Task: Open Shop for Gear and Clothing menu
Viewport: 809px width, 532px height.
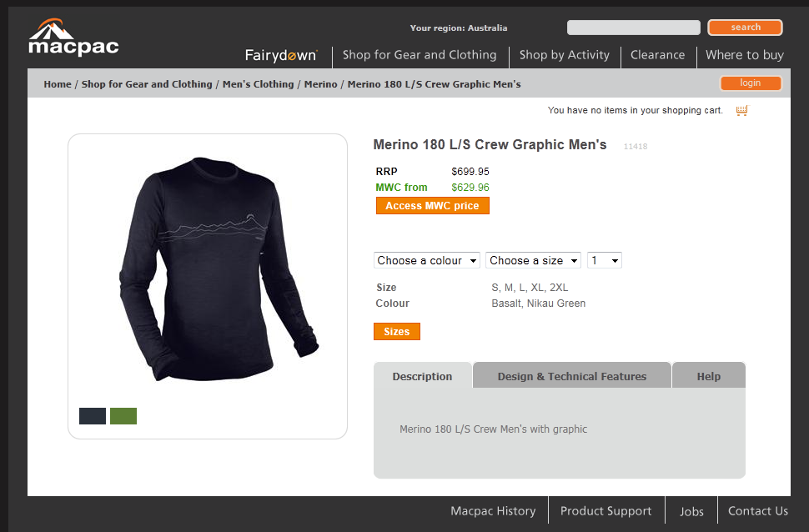Action: 420,55
